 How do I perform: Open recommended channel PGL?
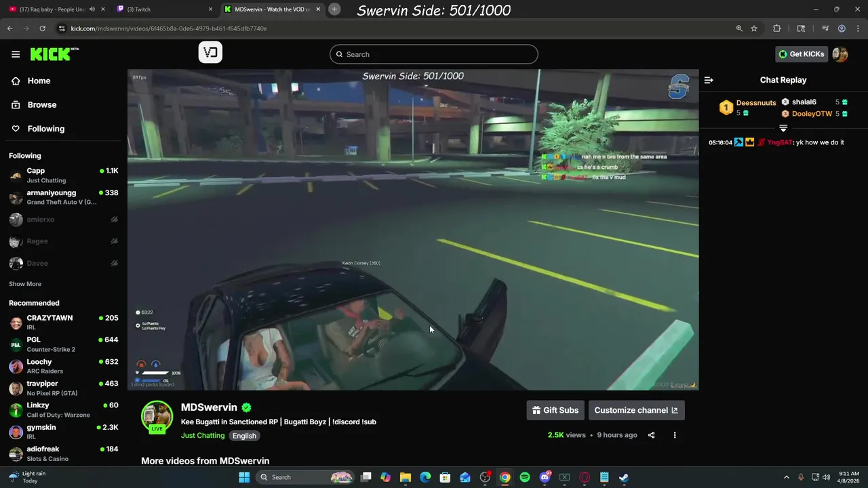[x=64, y=344]
